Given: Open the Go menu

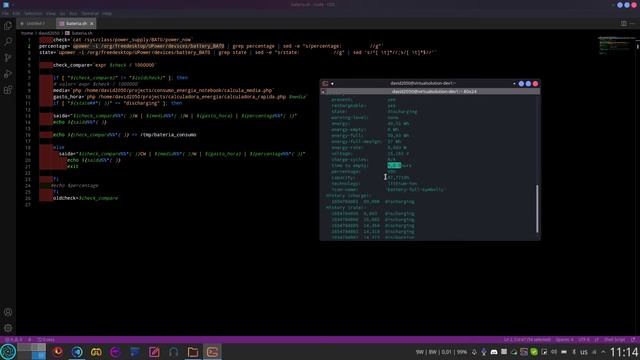Looking at the screenshot, I should 62,13.
